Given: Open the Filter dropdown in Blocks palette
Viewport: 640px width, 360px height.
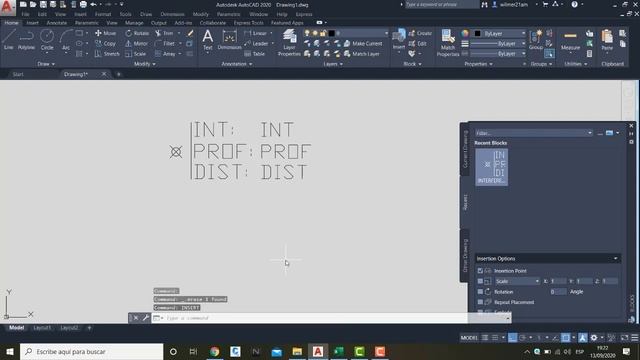Looking at the screenshot, I should pyautogui.click(x=589, y=133).
